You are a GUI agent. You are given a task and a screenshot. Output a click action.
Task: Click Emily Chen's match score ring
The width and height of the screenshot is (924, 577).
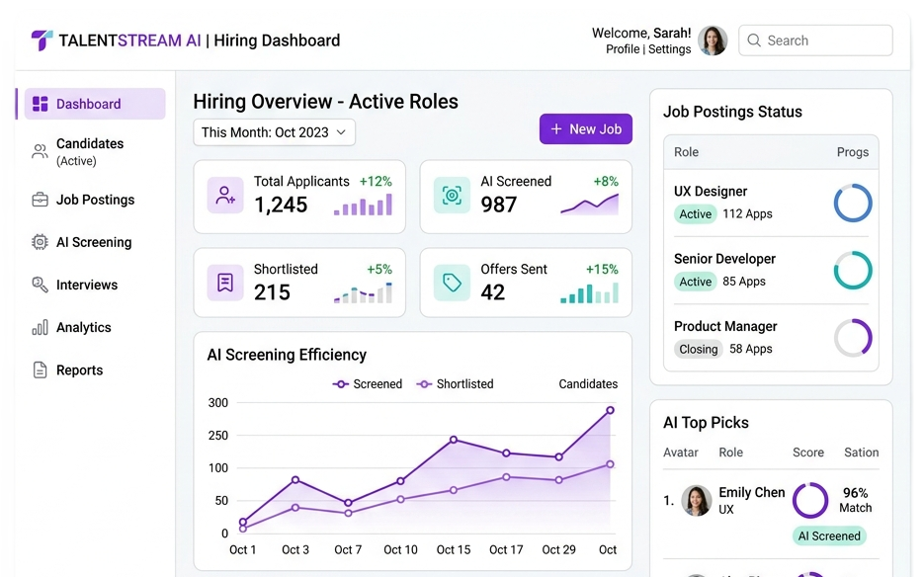810,500
